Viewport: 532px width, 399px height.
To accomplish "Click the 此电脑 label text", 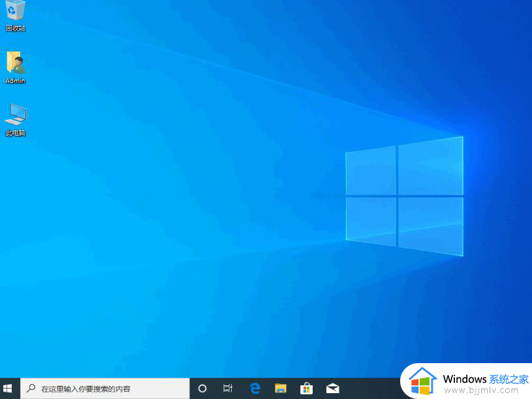I will point(16,133).
